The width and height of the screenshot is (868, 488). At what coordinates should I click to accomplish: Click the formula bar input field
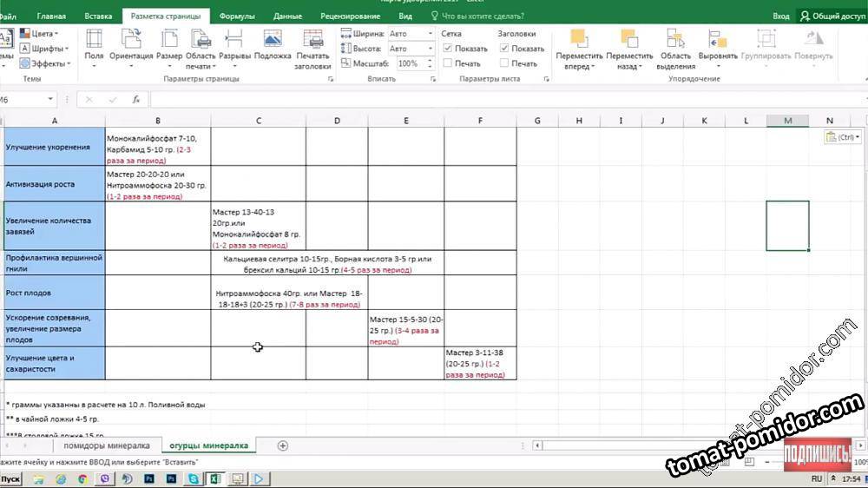507,100
